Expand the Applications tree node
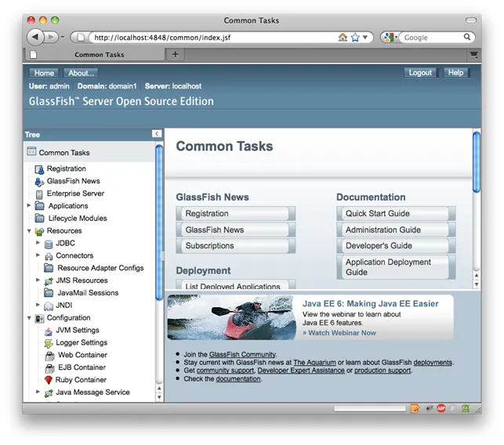The width and height of the screenshot is (504, 445). point(29,205)
